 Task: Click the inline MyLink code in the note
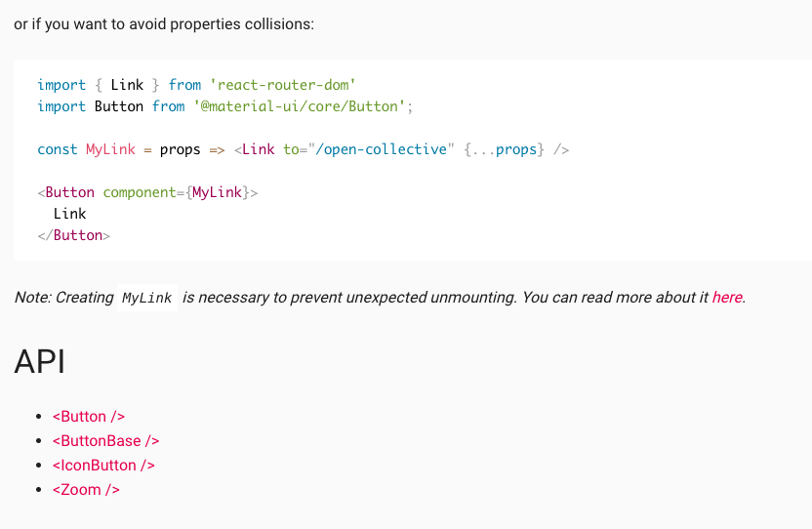tap(147, 299)
